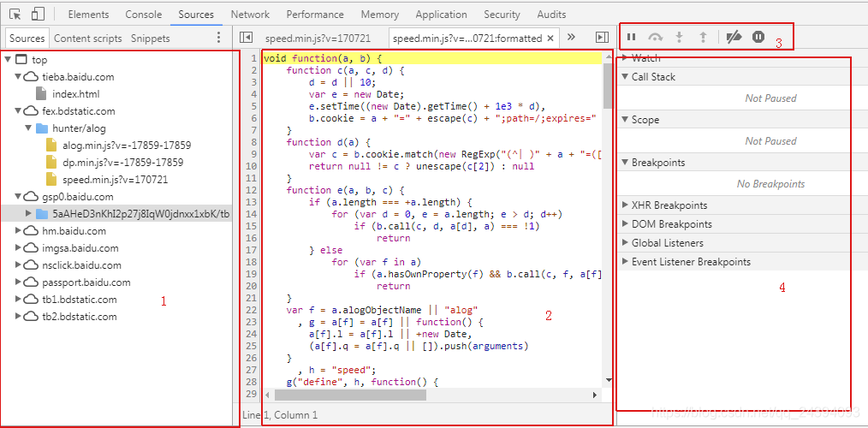Open the index.html file
The height and width of the screenshot is (428, 868).
coord(76,94)
